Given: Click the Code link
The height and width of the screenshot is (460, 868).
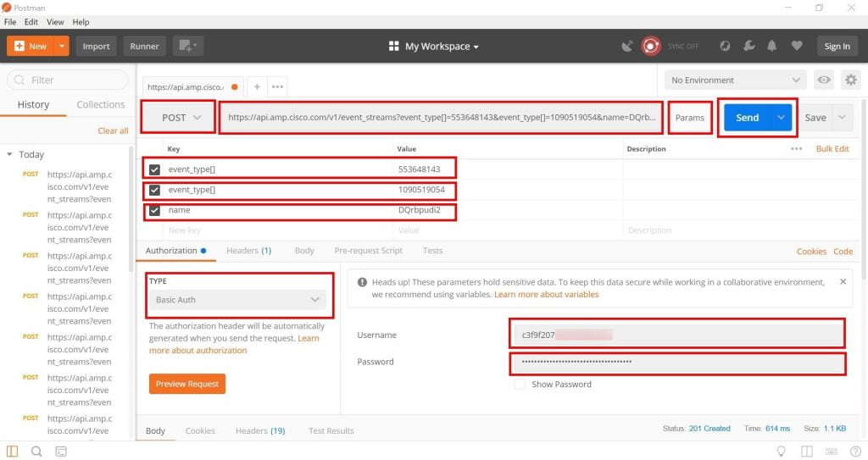Looking at the screenshot, I should point(843,252).
